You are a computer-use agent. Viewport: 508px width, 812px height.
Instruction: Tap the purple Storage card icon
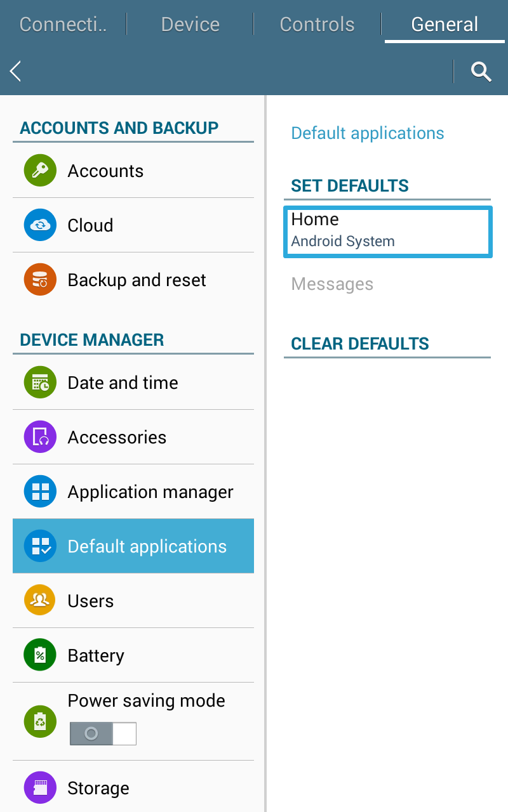pos(40,788)
